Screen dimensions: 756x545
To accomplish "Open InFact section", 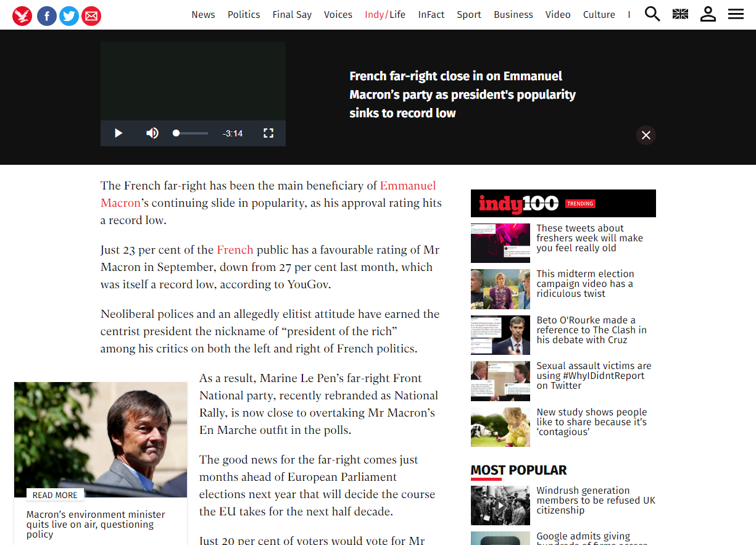I will (x=431, y=15).
